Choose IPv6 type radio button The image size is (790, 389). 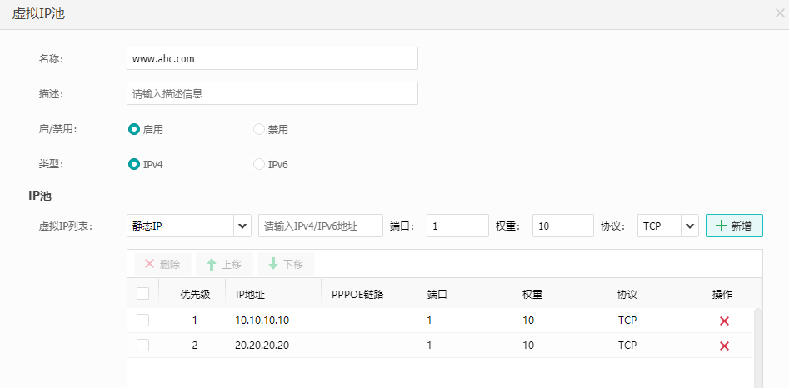click(258, 164)
